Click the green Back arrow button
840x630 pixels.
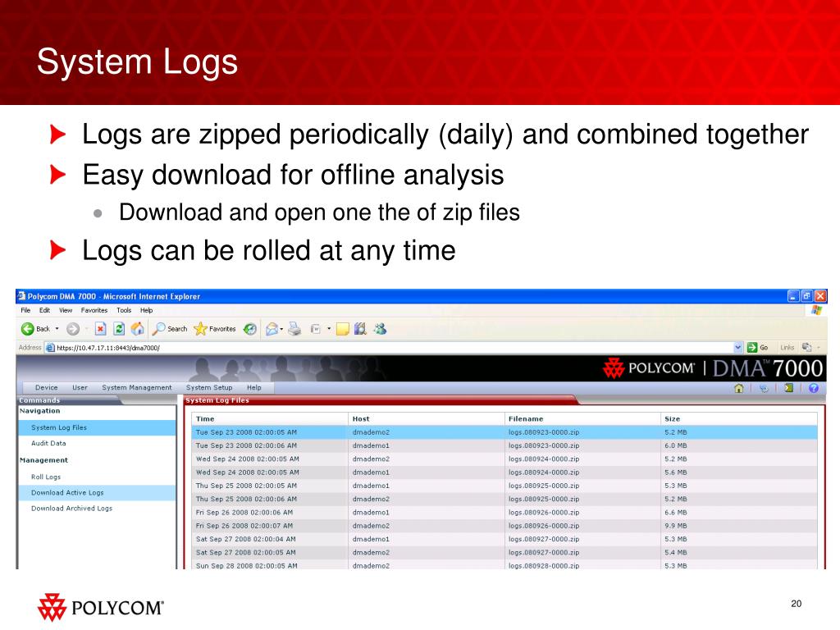click(28, 329)
